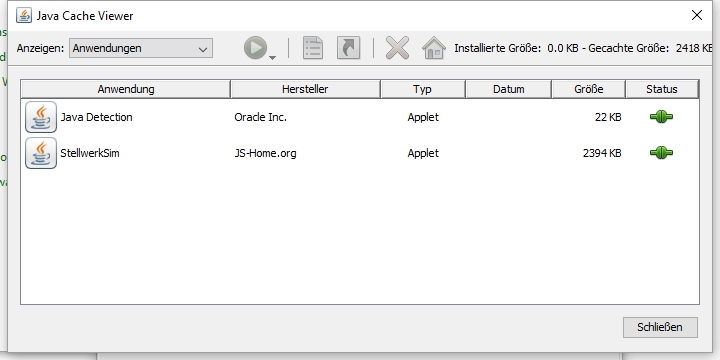Remove selected items with the X icon
This screenshot has height=360, width=720.
click(x=397, y=48)
